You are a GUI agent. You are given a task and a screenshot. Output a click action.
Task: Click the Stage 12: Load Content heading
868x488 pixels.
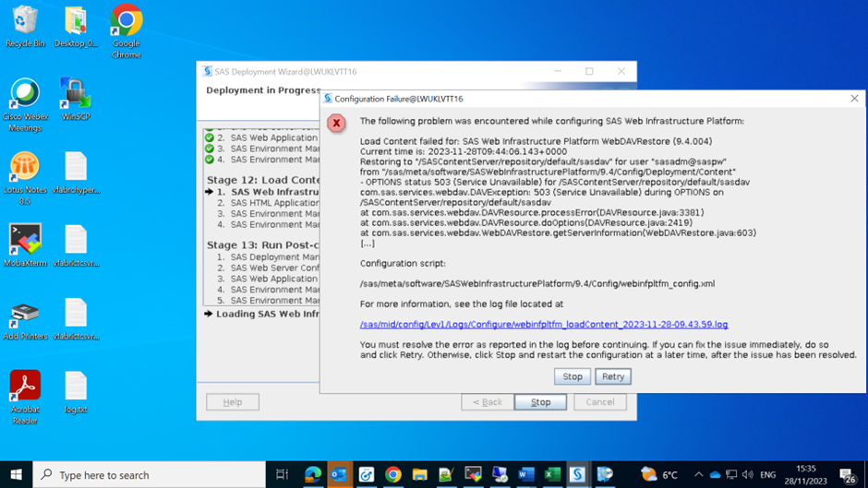coord(263,180)
